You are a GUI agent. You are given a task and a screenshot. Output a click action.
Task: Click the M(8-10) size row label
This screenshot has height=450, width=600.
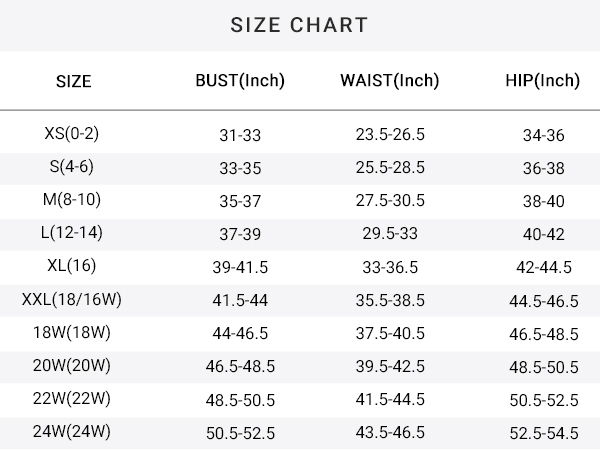point(72,199)
